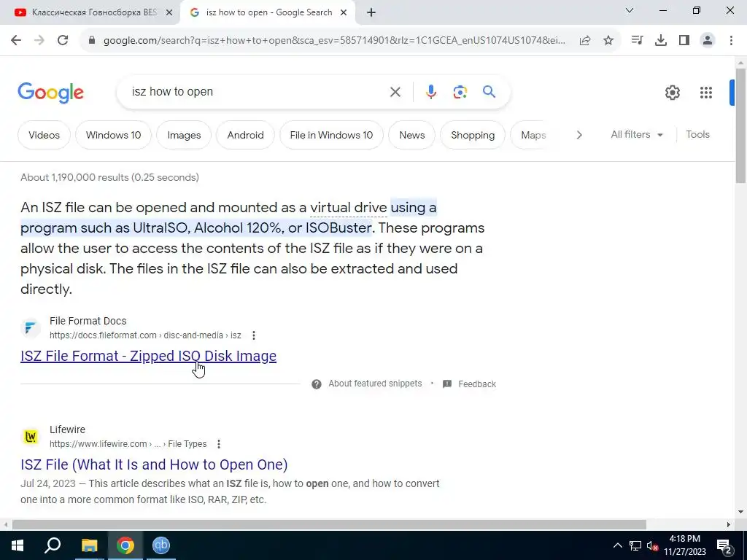Open muted volume tray icon

tap(652, 545)
